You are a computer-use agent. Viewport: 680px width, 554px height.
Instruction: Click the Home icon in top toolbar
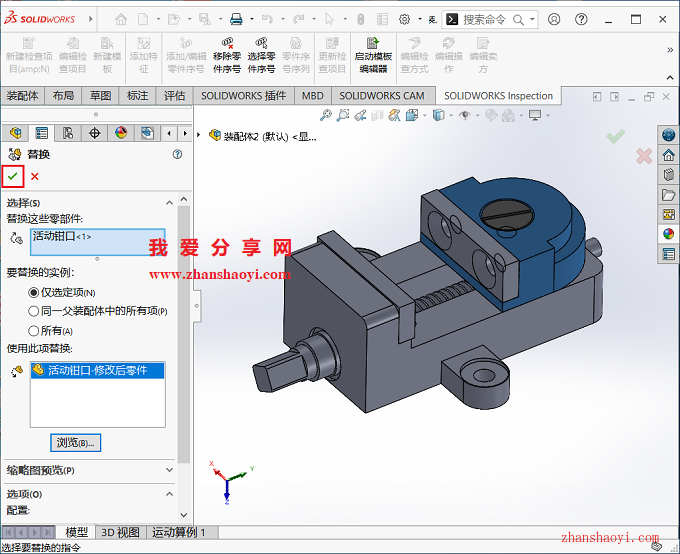click(x=121, y=19)
